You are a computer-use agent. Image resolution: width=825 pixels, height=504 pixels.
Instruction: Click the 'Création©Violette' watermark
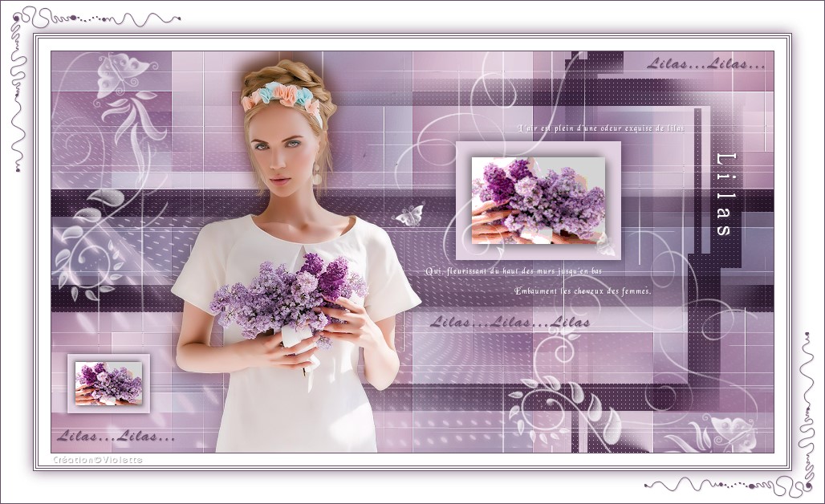coord(97,460)
